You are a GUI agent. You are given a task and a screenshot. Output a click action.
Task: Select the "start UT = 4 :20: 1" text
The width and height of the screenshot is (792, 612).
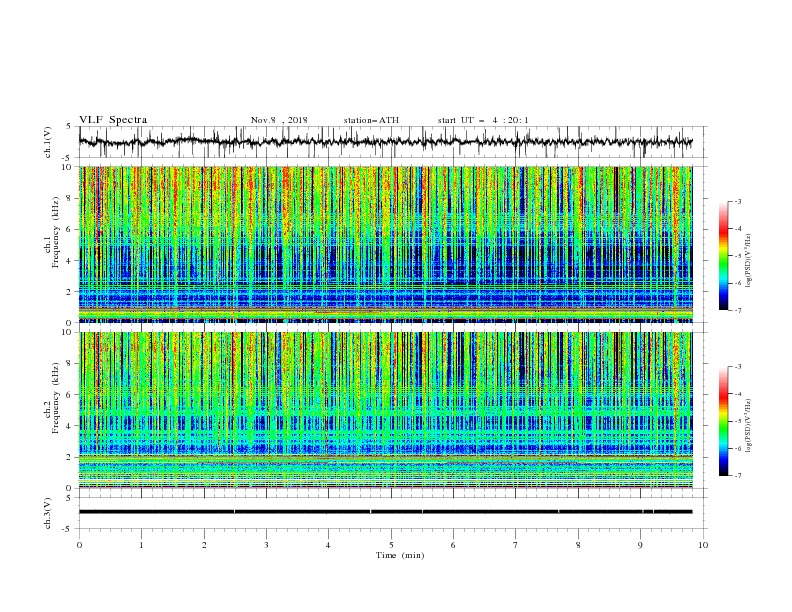[x=482, y=120]
